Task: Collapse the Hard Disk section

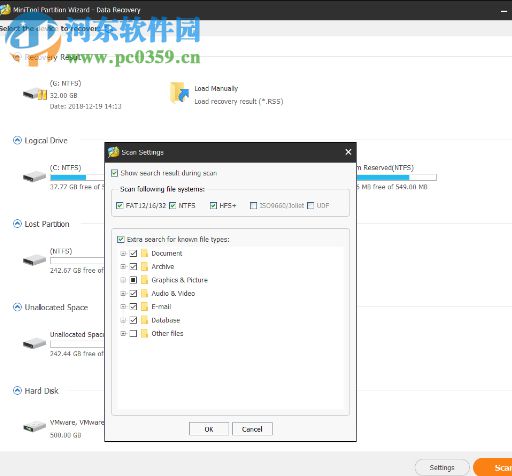Action: pyautogui.click(x=17, y=390)
